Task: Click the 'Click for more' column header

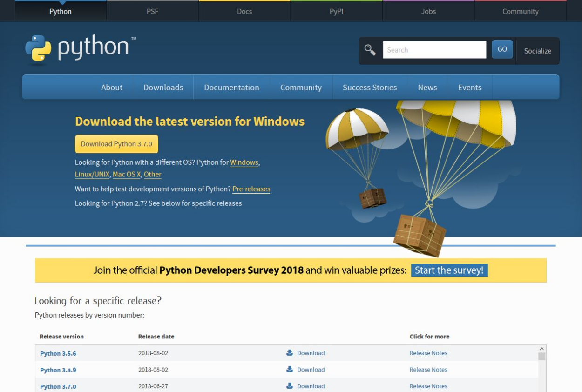Action: pyautogui.click(x=429, y=336)
